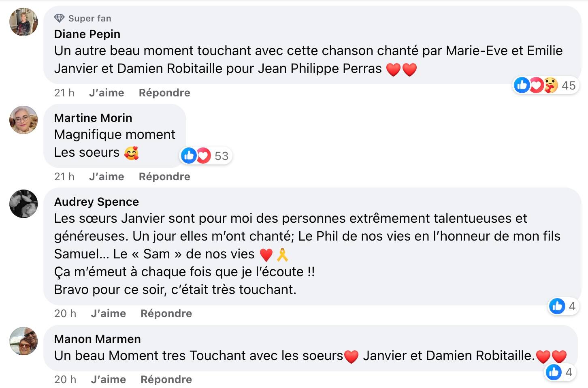Open Diane Pepin's name link
The height and width of the screenshot is (388, 588).
87,34
